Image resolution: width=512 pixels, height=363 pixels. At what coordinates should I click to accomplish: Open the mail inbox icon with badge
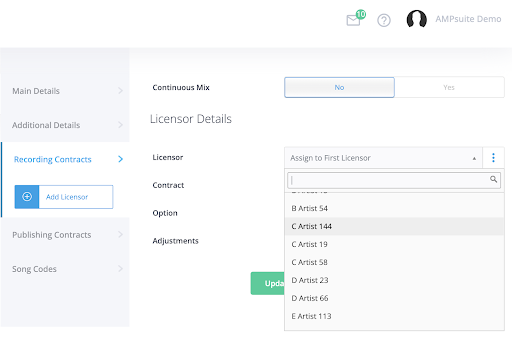click(x=355, y=19)
